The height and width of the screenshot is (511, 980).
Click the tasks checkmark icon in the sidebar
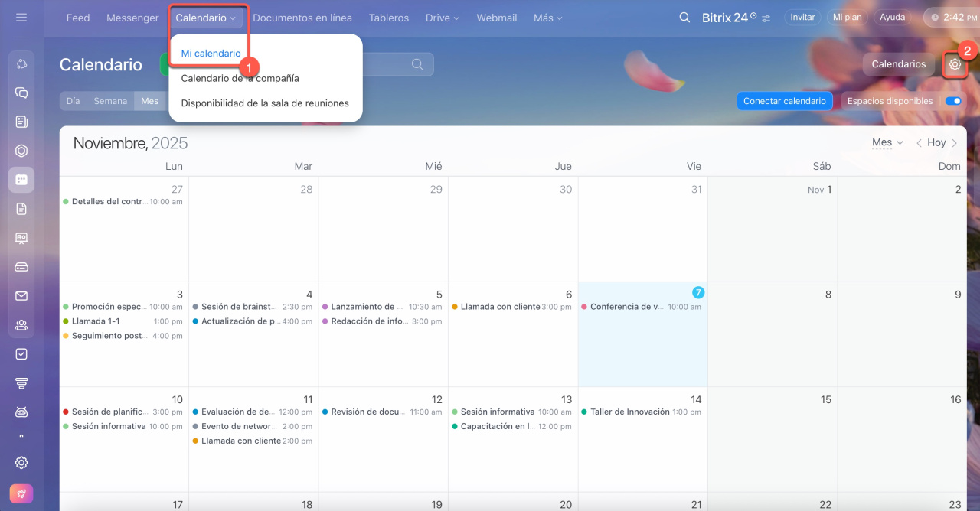tap(21, 354)
